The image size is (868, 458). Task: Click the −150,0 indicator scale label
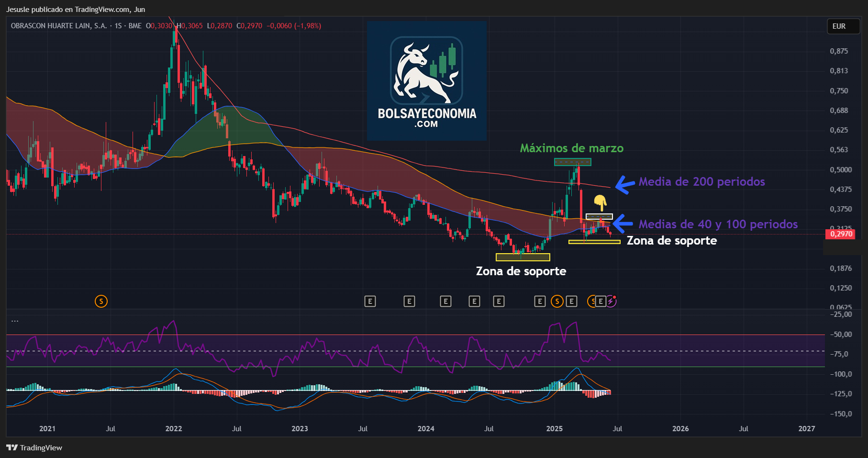point(840,413)
